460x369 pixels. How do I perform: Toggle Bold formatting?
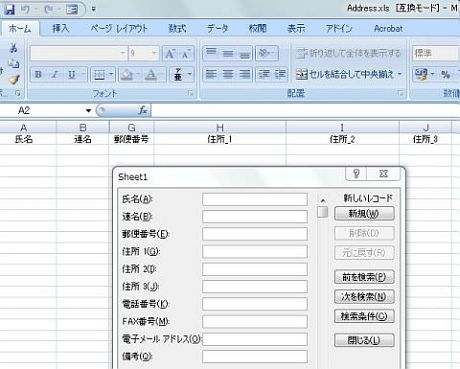coord(38,74)
